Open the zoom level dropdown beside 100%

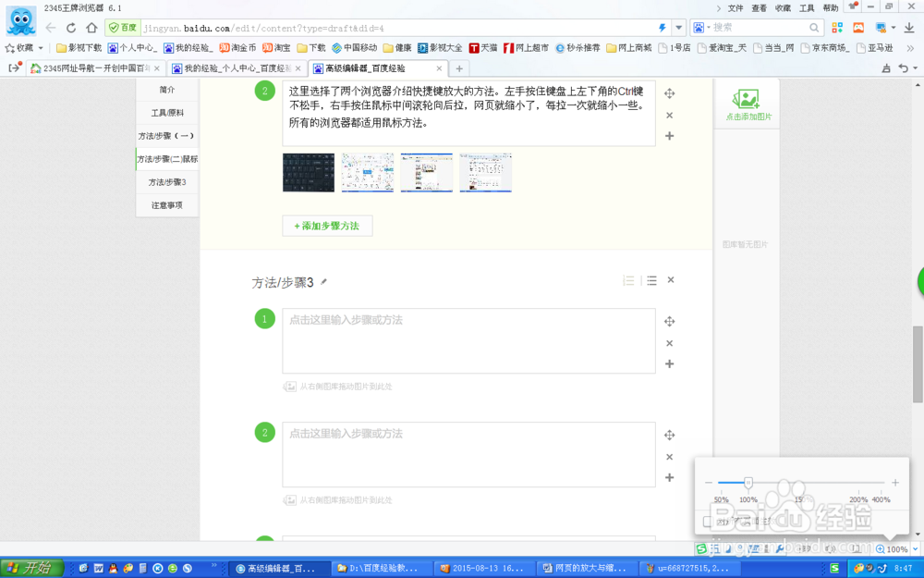click(x=915, y=548)
